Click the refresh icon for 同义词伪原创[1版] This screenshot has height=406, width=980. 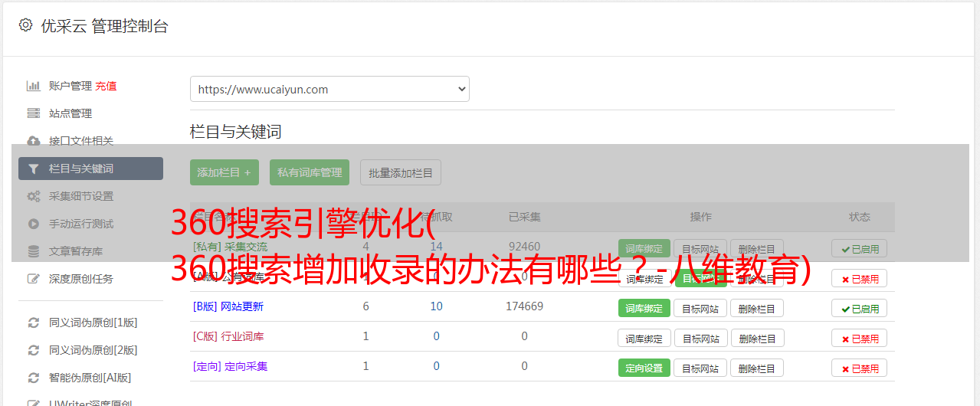pos(33,323)
